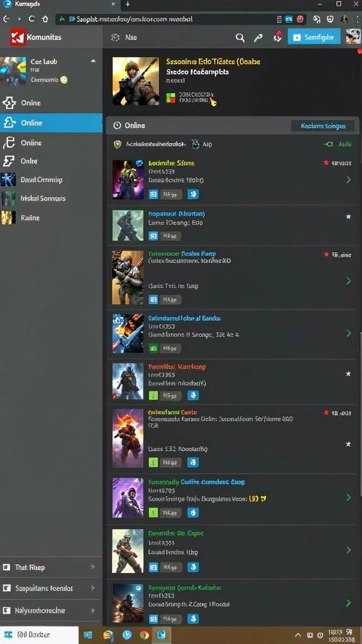Collapse the profile panel with its up arrow
Viewport: 362px width, 644px height.
click(93, 61)
